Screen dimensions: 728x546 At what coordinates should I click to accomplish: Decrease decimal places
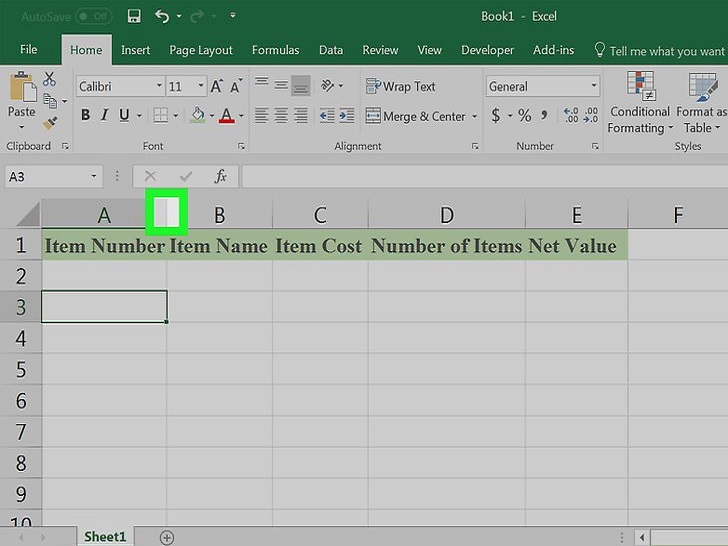[x=591, y=115]
